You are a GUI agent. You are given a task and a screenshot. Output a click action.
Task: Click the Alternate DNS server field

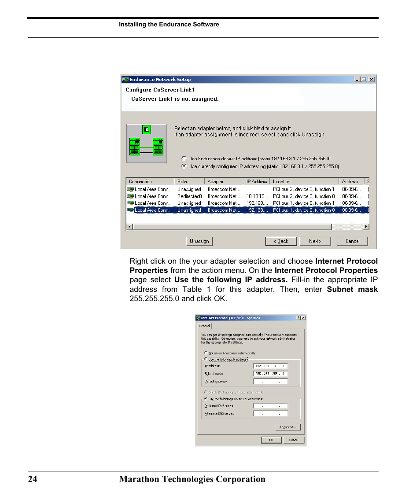[270, 414]
